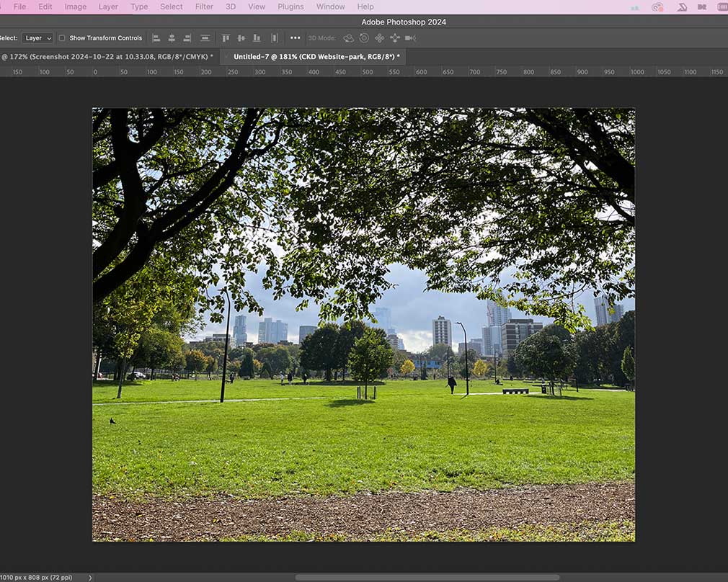Click the 3D rotate object icon
Image resolution: width=728 pixels, height=582 pixels.
349,38
